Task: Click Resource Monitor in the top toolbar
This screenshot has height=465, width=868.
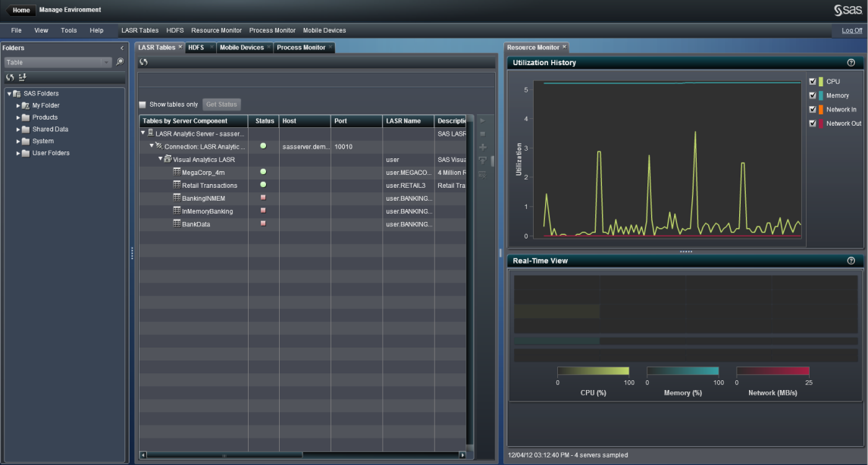Action: pos(217,30)
